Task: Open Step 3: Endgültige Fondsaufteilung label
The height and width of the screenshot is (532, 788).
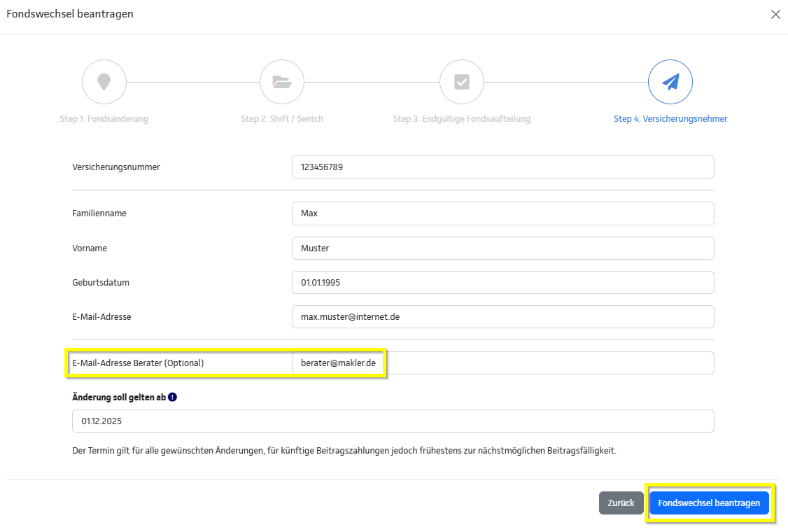Action: 462,119
